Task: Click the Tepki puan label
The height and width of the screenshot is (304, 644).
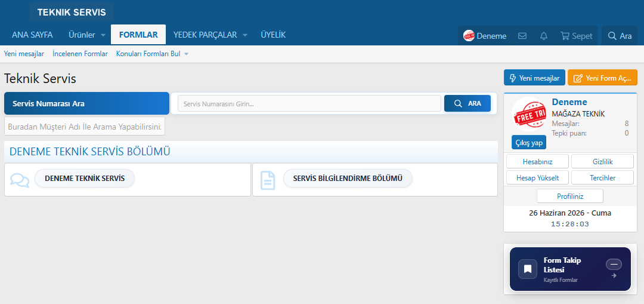Action: [569, 133]
